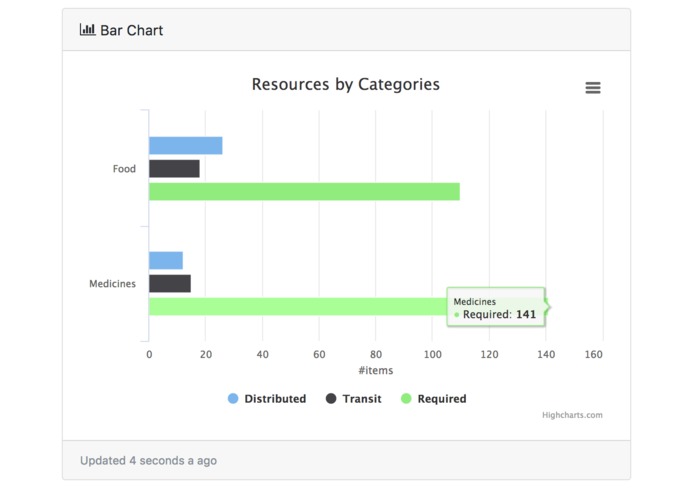Click the green Required legend marker
695x494 pixels.
406,399
